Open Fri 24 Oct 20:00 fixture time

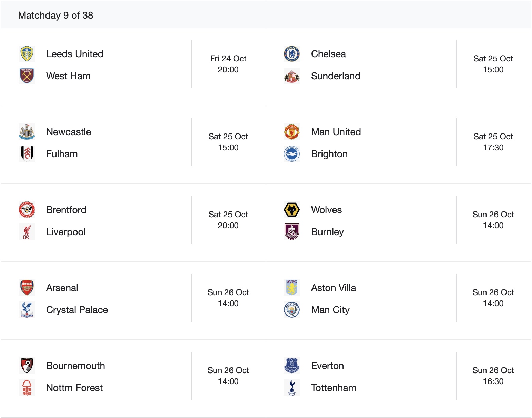click(x=228, y=64)
